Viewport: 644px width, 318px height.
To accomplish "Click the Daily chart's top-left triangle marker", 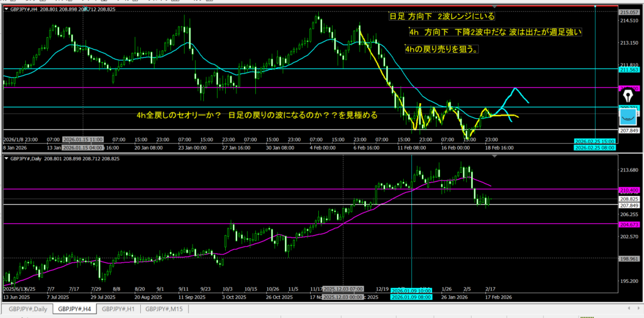I will [6, 159].
